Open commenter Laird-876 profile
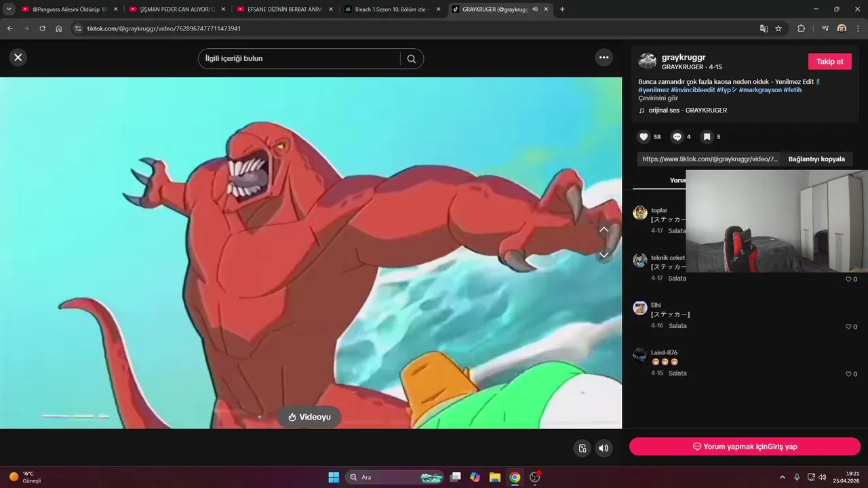 click(664, 352)
